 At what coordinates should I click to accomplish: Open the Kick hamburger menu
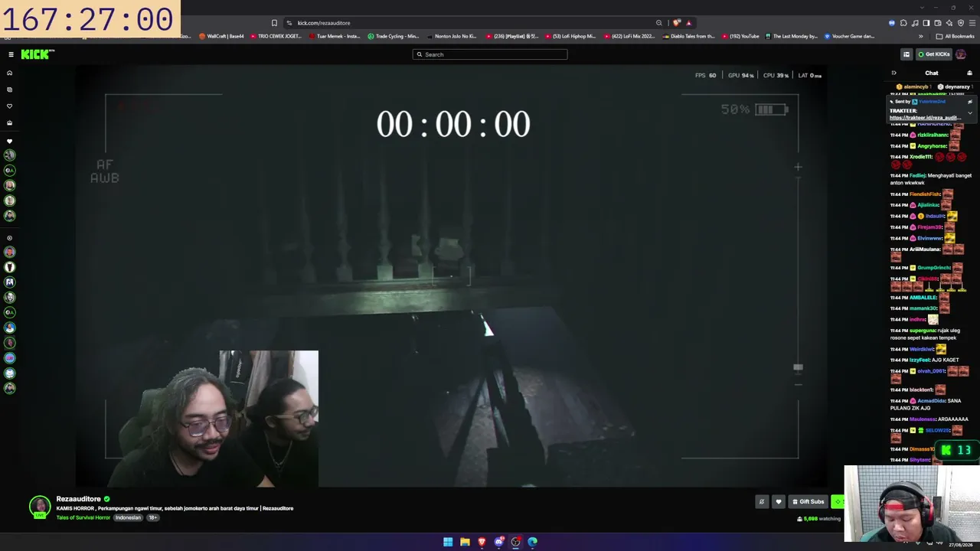pos(11,54)
